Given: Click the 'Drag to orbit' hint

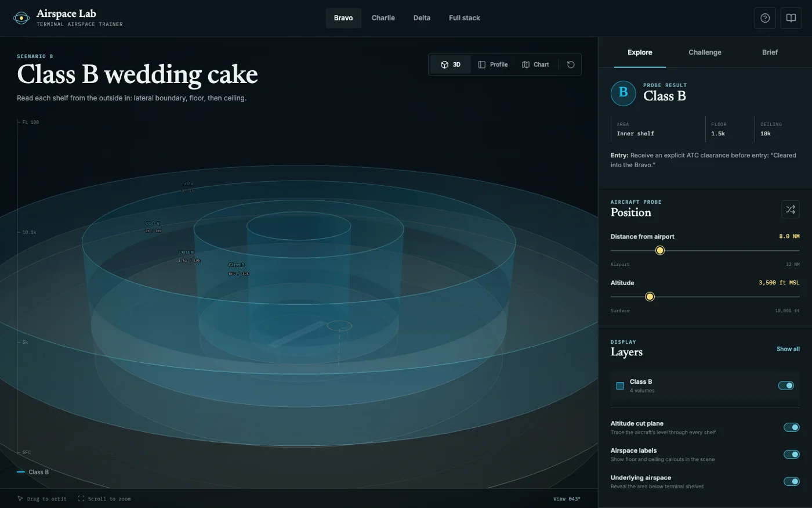Looking at the screenshot, I should 42,499.
